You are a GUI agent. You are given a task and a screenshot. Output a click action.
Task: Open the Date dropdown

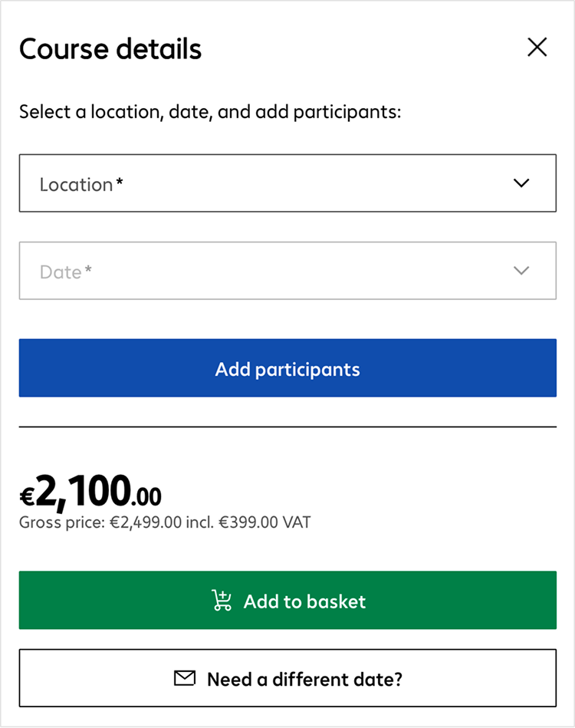coord(287,271)
